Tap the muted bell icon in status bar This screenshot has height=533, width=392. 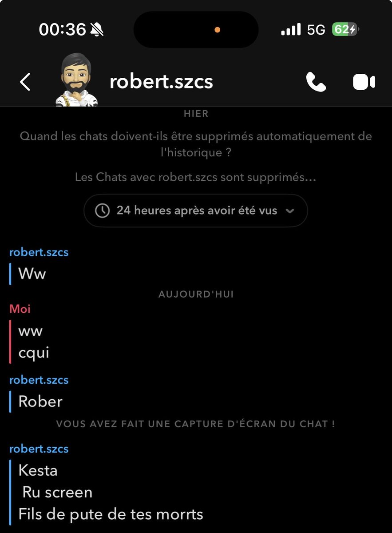pyautogui.click(x=97, y=30)
